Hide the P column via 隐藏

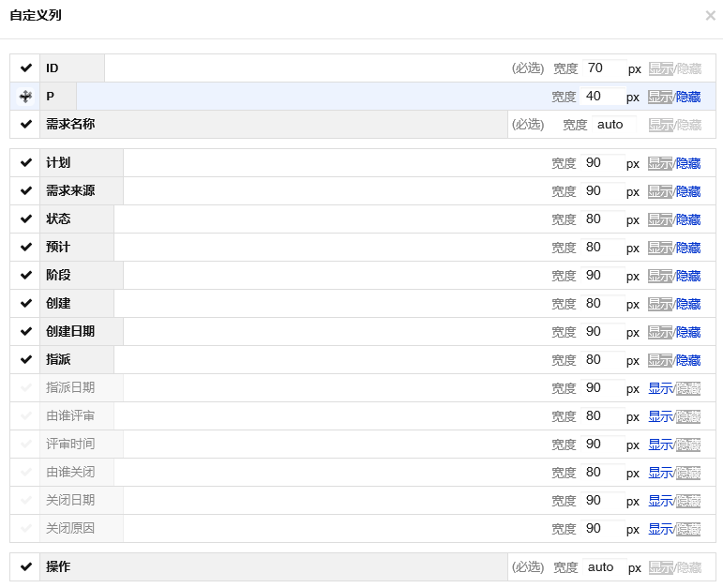(688, 97)
